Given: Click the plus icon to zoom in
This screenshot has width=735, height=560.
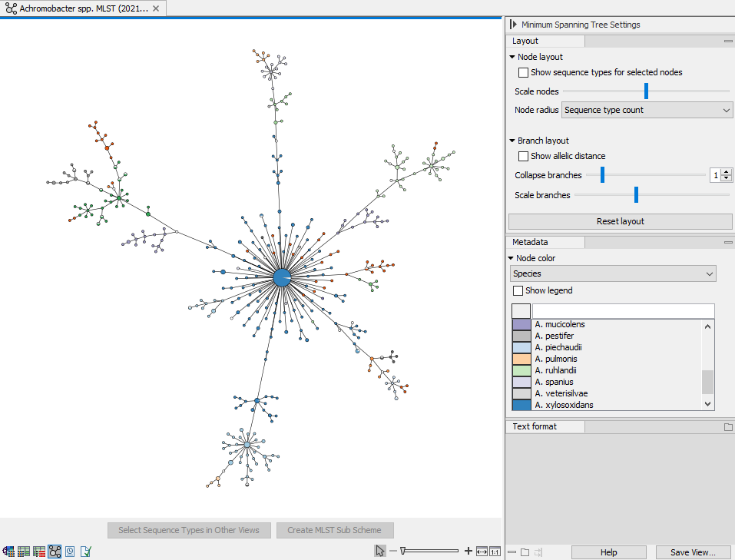Looking at the screenshot, I should 468,551.
